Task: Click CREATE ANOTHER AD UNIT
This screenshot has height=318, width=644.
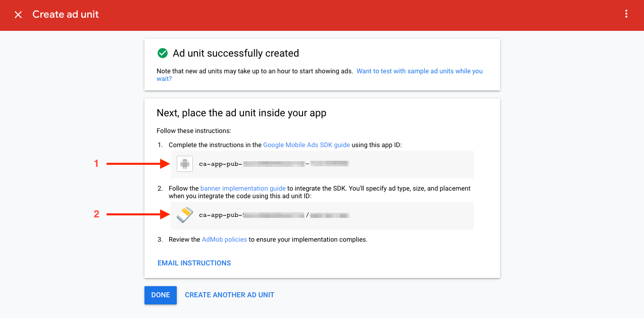Action: coord(229,295)
